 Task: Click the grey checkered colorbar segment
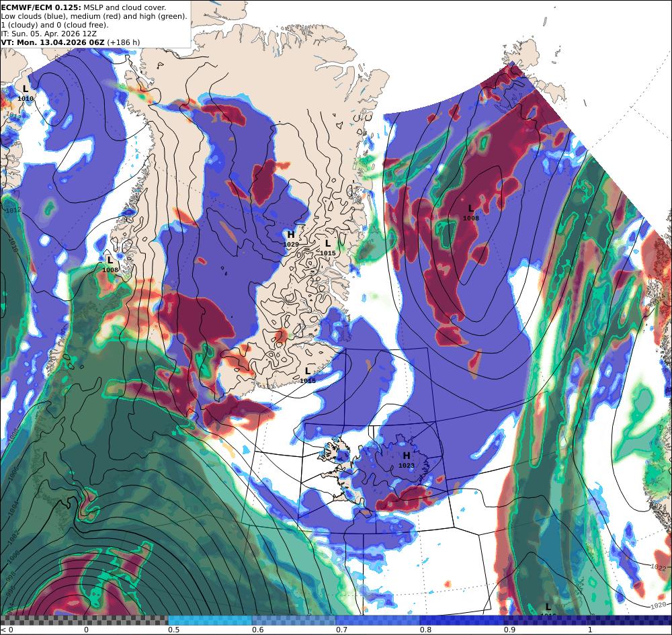coord(84,620)
